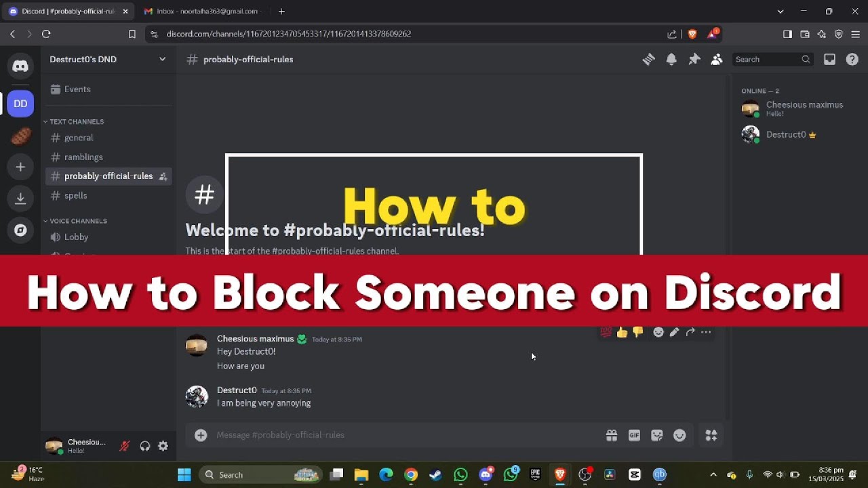Forward the message with arrow icon
This screenshot has width=868, height=488.
[690, 332]
